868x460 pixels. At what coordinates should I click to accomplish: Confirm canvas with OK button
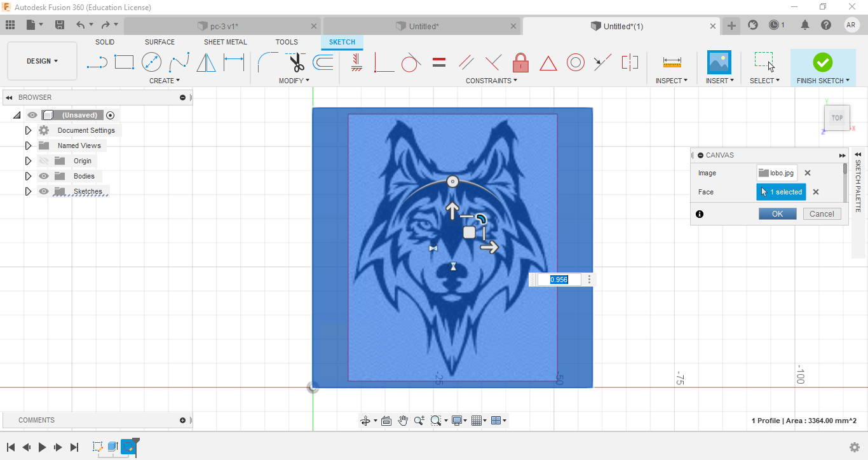click(777, 214)
